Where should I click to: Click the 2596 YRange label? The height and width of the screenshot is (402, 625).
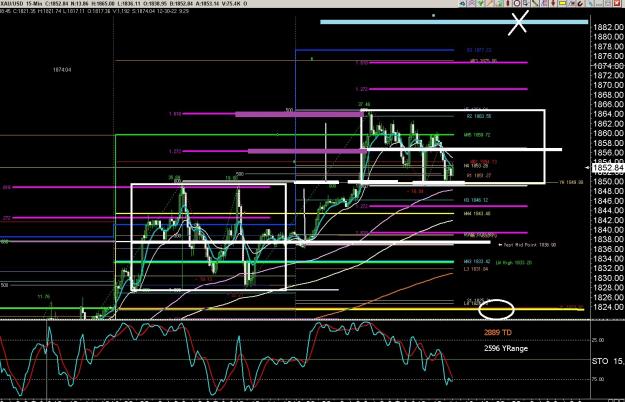[x=506, y=348]
